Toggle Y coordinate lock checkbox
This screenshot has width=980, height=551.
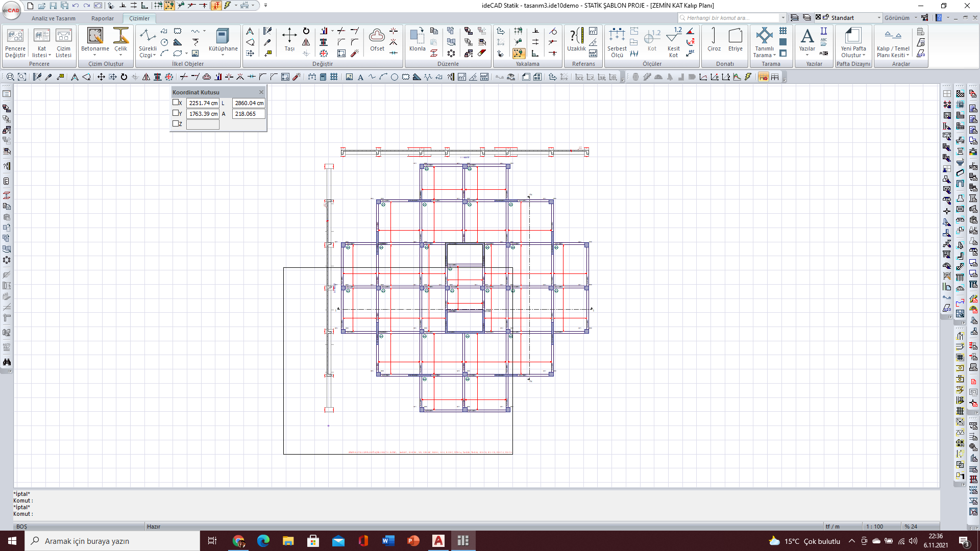coord(176,113)
